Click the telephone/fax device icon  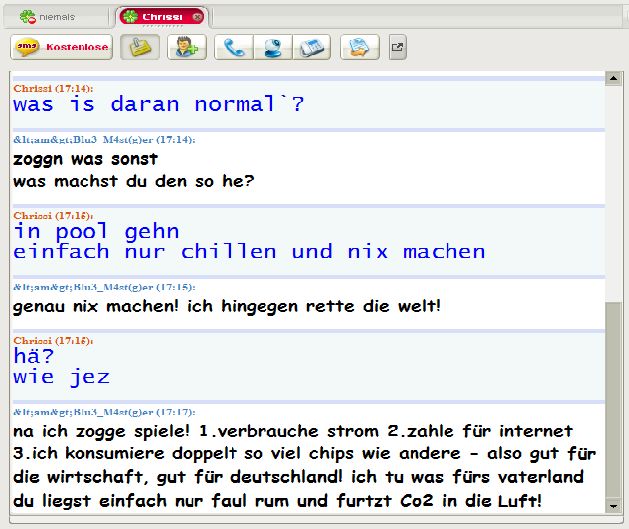click(312, 47)
